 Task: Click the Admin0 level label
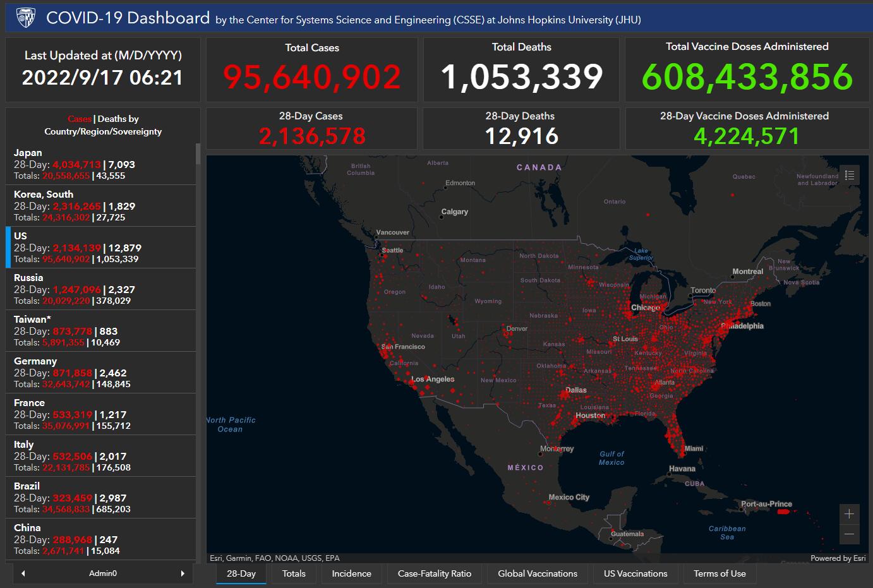tap(103, 573)
